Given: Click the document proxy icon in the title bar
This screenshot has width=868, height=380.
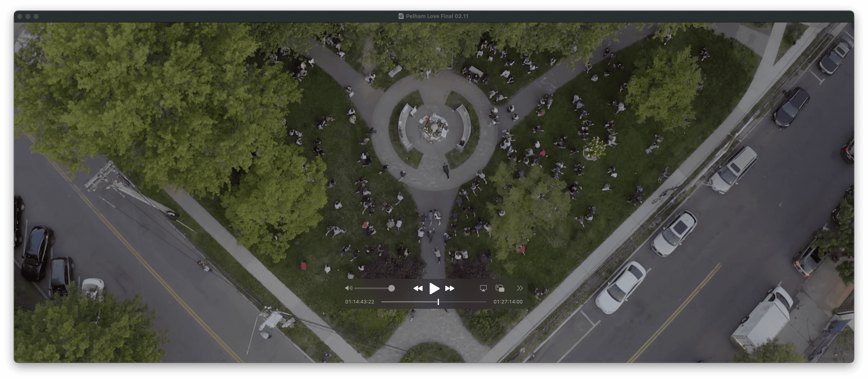Looking at the screenshot, I should [x=401, y=16].
